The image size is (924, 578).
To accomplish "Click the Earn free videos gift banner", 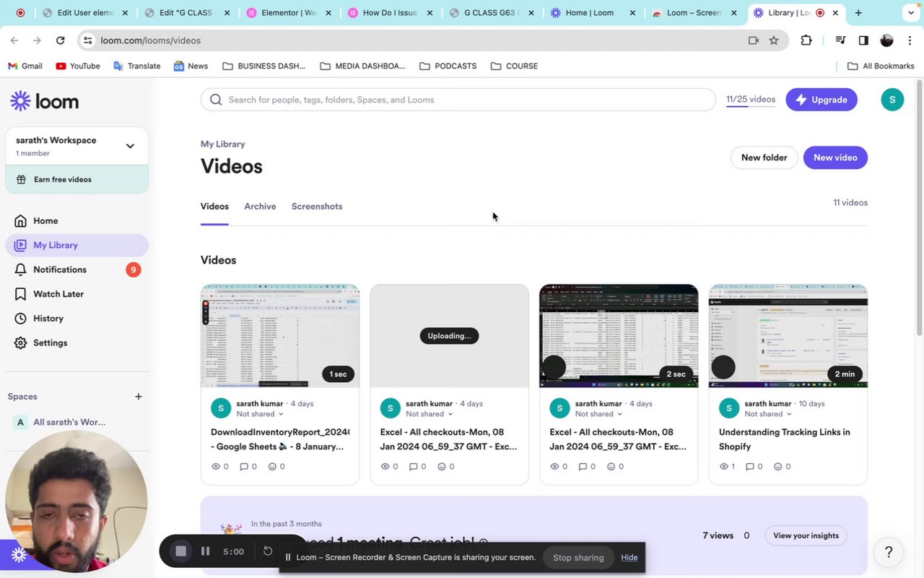I will point(77,179).
